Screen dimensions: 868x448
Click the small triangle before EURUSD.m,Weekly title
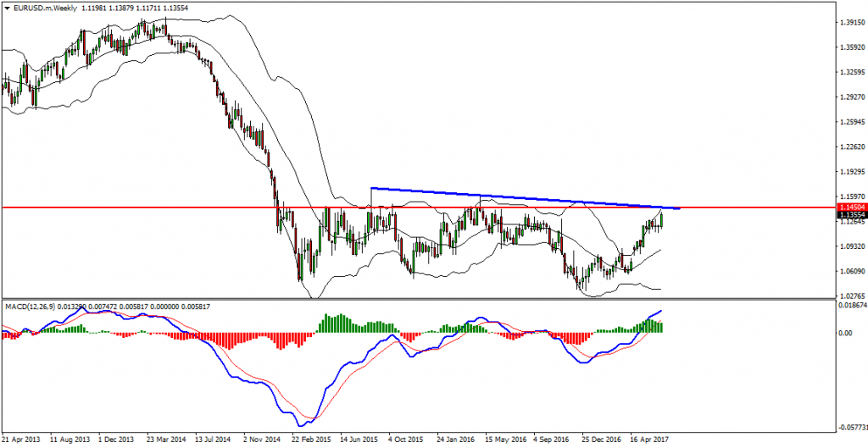pyautogui.click(x=6, y=7)
